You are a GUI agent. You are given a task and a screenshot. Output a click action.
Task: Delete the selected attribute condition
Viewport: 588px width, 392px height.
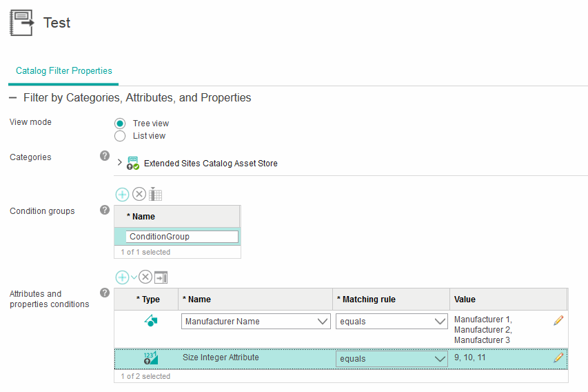(145, 277)
